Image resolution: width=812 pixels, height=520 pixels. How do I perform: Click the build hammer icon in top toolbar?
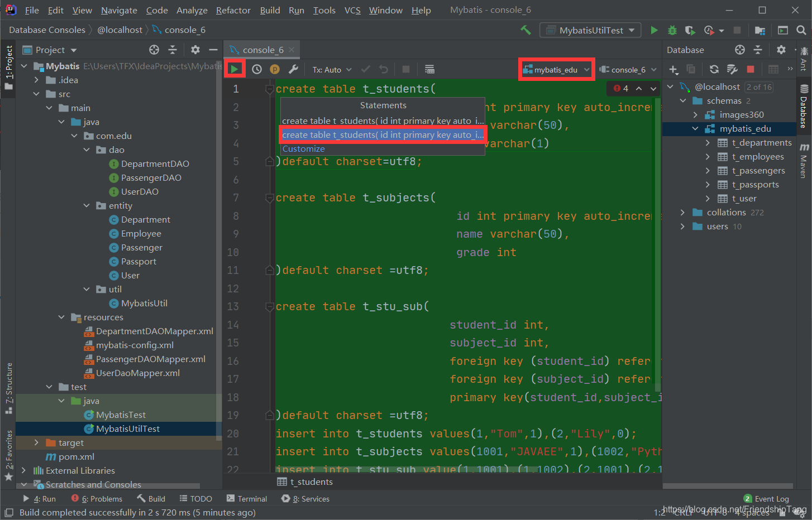(x=526, y=30)
